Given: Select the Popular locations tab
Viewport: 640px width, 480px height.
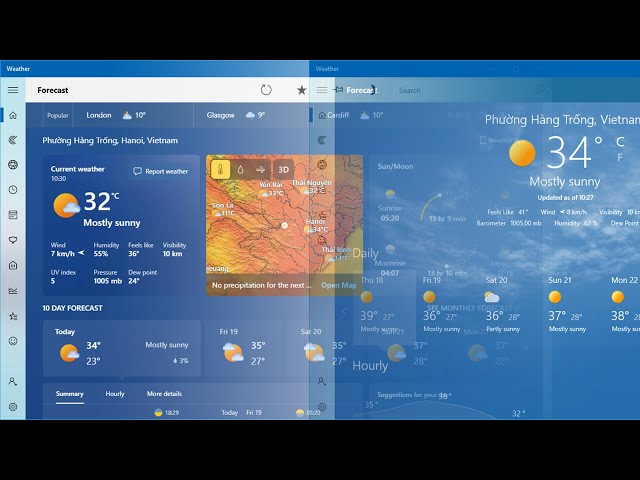Looking at the screenshot, I should coord(58,116).
